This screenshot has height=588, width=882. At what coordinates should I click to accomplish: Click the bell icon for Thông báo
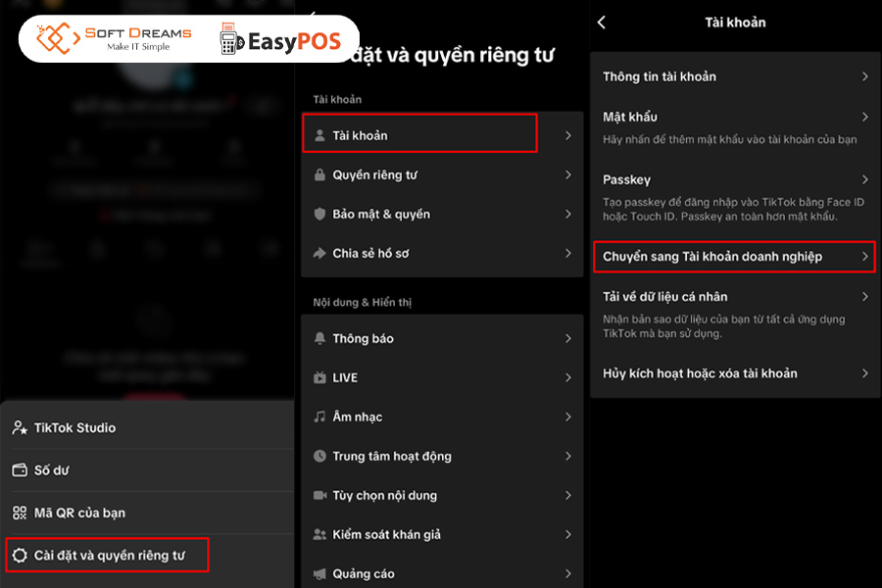point(319,339)
